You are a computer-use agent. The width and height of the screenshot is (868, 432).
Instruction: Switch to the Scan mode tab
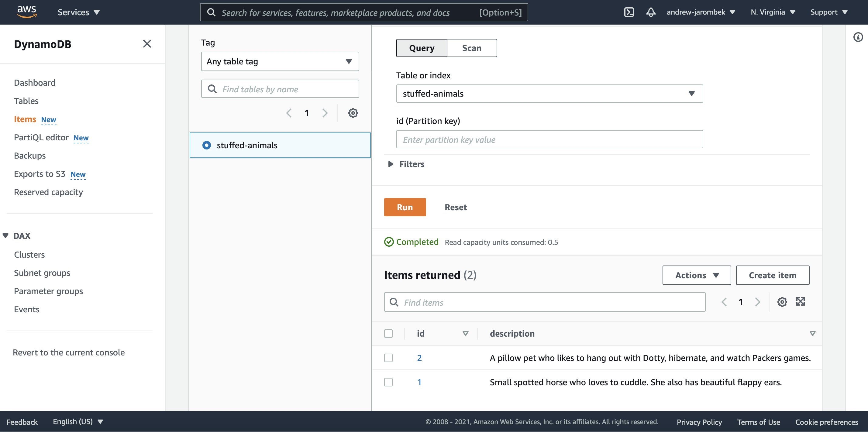click(472, 48)
